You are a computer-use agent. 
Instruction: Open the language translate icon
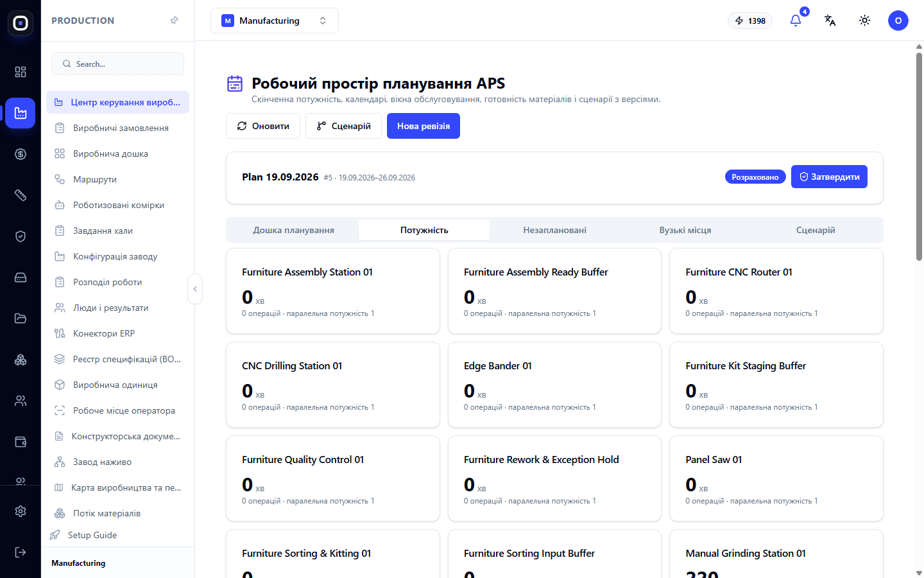[830, 21]
